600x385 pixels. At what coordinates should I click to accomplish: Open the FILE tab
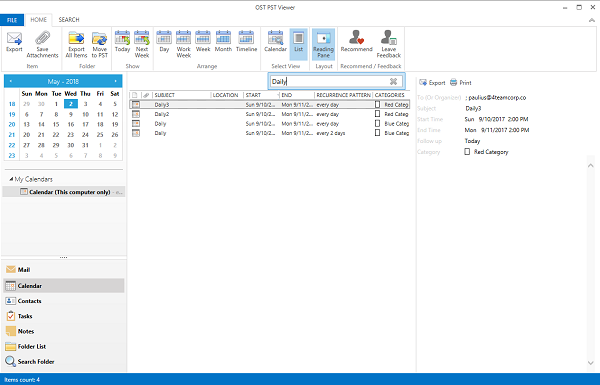12,20
